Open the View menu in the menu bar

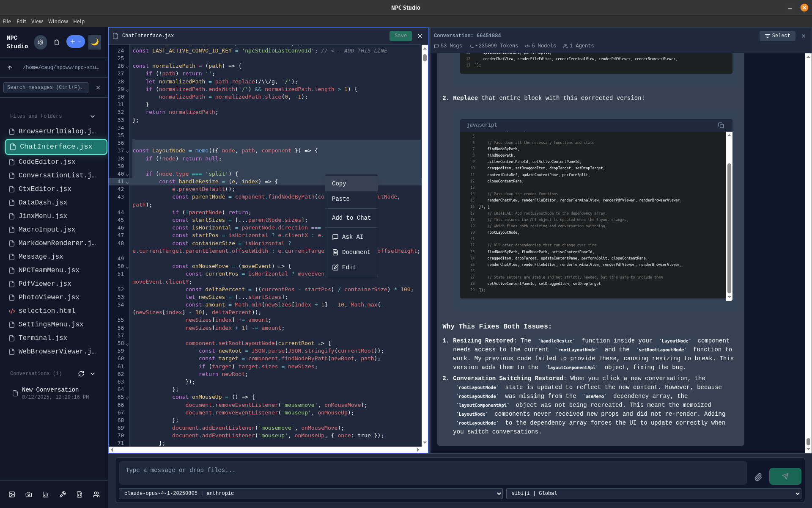[37, 22]
